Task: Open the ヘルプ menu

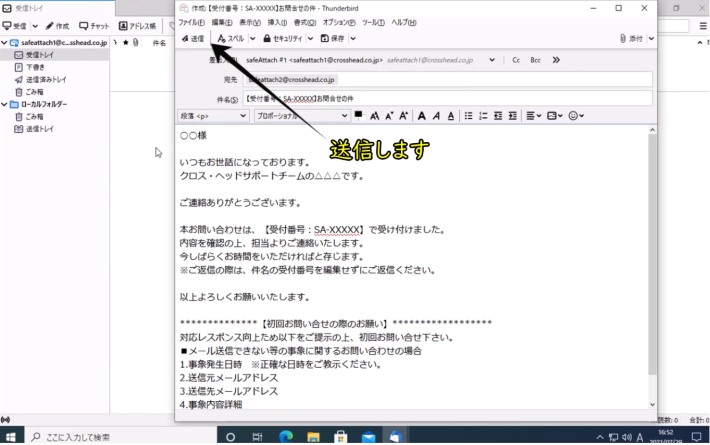Action: pyautogui.click(x=403, y=22)
